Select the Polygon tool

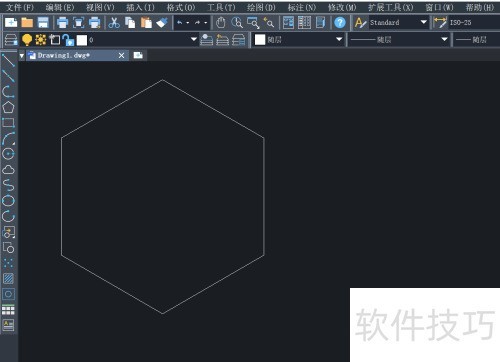[8, 107]
